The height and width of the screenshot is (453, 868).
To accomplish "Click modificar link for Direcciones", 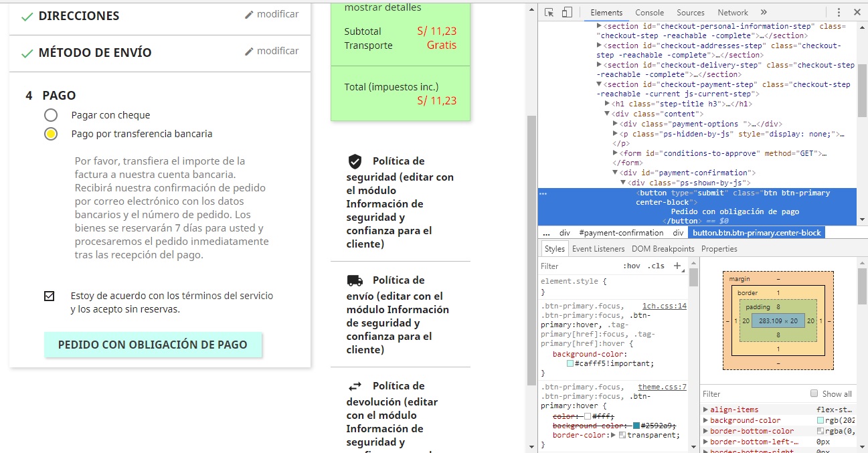I will pyautogui.click(x=278, y=14).
